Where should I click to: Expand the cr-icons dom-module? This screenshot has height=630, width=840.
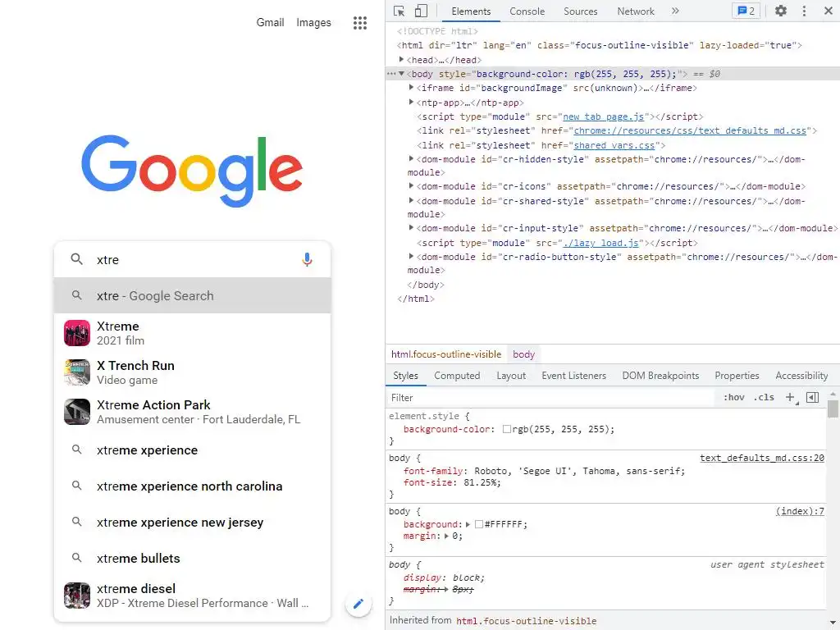click(411, 186)
